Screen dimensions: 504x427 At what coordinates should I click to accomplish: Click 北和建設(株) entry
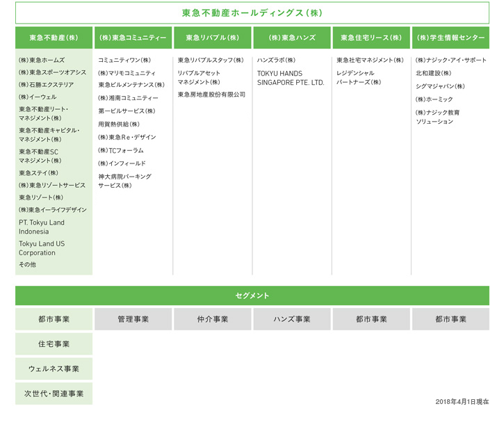[434, 73]
